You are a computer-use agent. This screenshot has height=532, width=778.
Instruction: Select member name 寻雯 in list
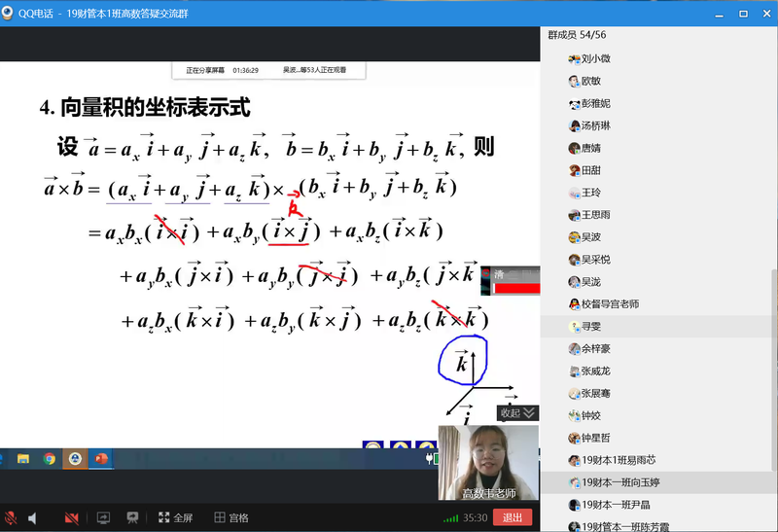coord(591,326)
